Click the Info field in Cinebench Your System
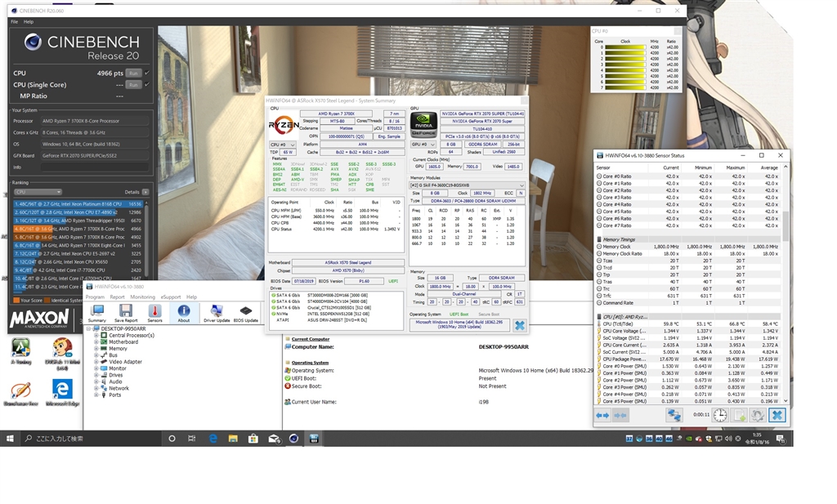 click(x=95, y=167)
